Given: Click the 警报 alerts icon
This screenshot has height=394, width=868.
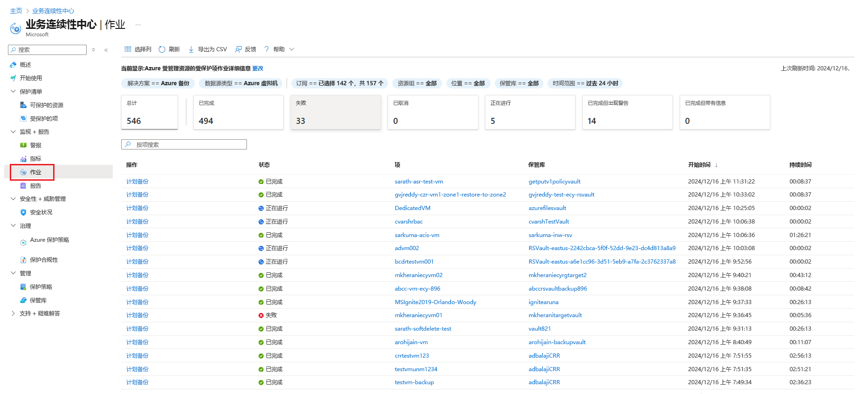Looking at the screenshot, I should tap(23, 145).
